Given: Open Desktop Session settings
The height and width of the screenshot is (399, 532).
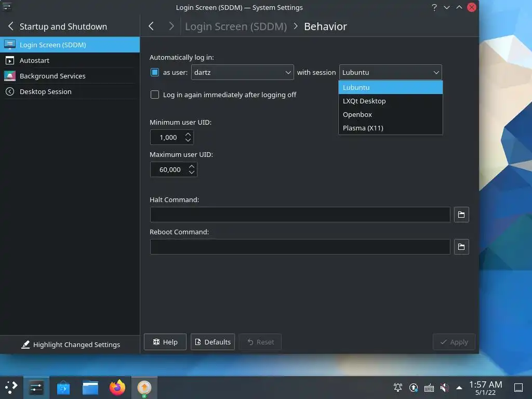Looking at the screenshot, I should click(70, 91).
